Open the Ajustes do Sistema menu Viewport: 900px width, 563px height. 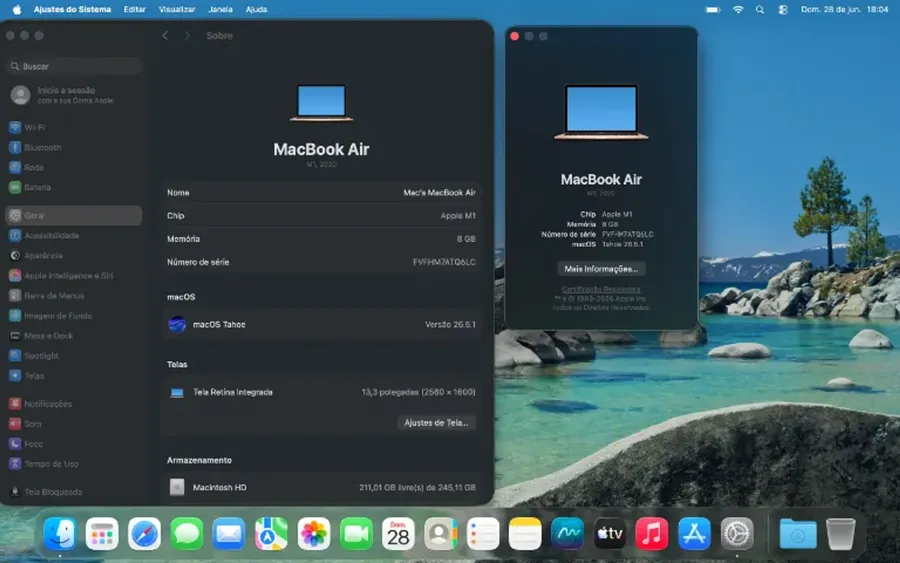point(72,9)
